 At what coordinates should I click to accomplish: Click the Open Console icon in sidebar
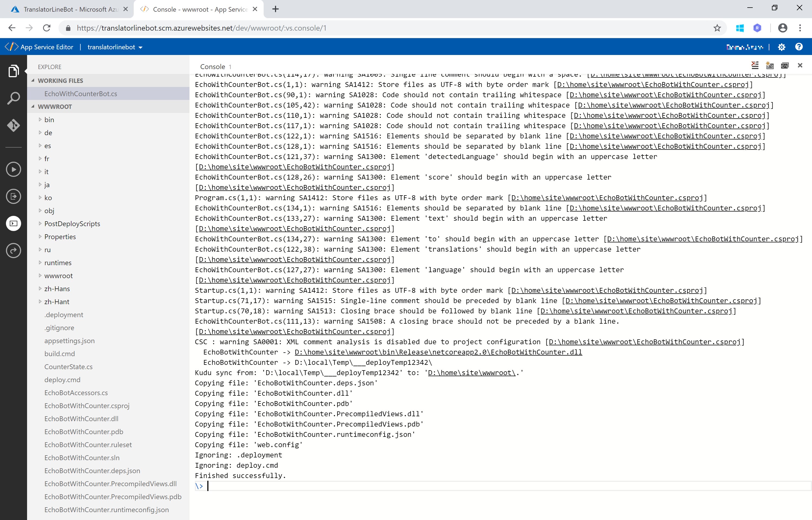point(14,223)
